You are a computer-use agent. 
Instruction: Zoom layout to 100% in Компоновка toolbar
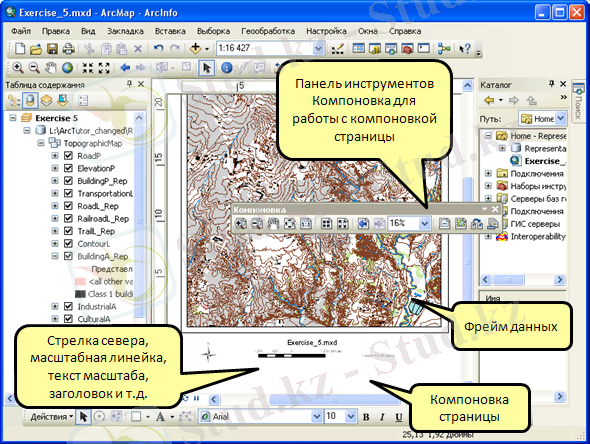306,224
